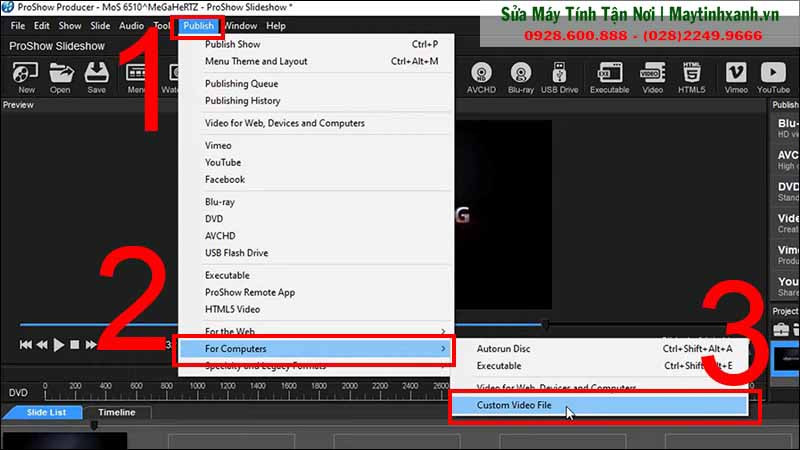Click the rewind playback button
The width and height of the screenshot is (800, 450).
pos(42,345)
